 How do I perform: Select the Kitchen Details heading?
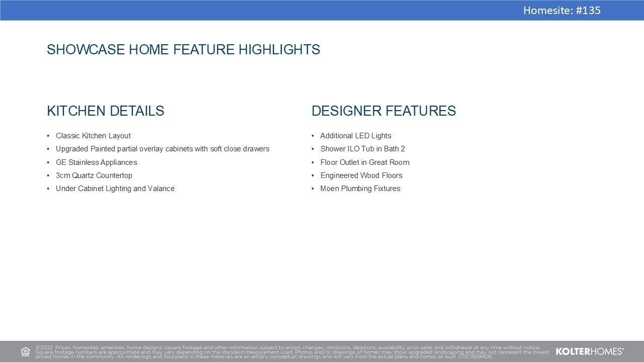pyautogui.click(x=105, y=111)
